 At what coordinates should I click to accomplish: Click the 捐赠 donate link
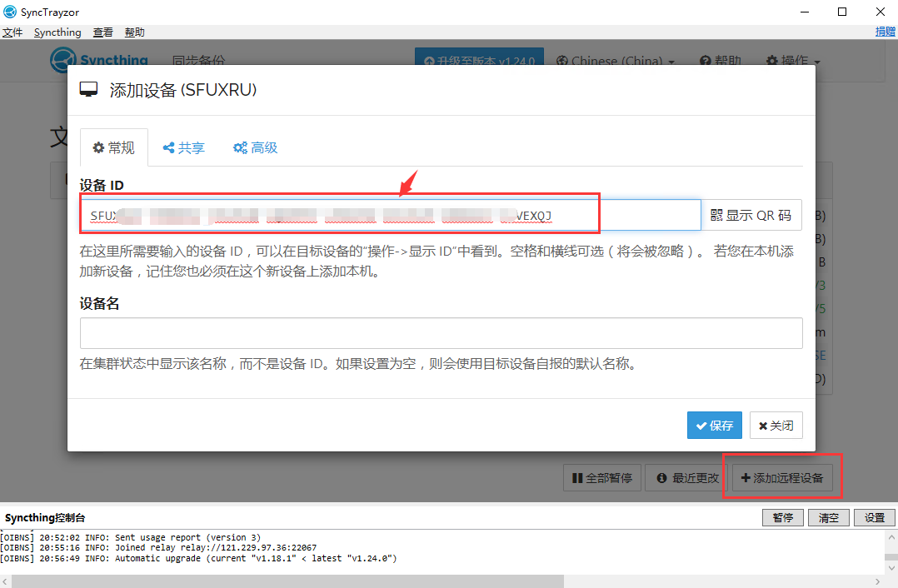885,32
